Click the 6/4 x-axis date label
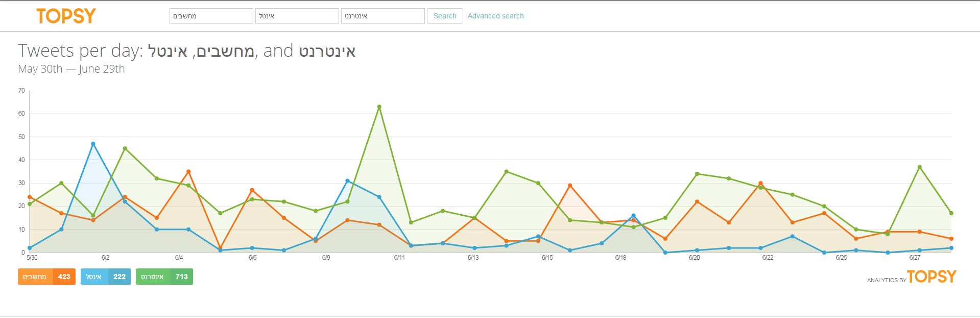 tap(179, 258)
